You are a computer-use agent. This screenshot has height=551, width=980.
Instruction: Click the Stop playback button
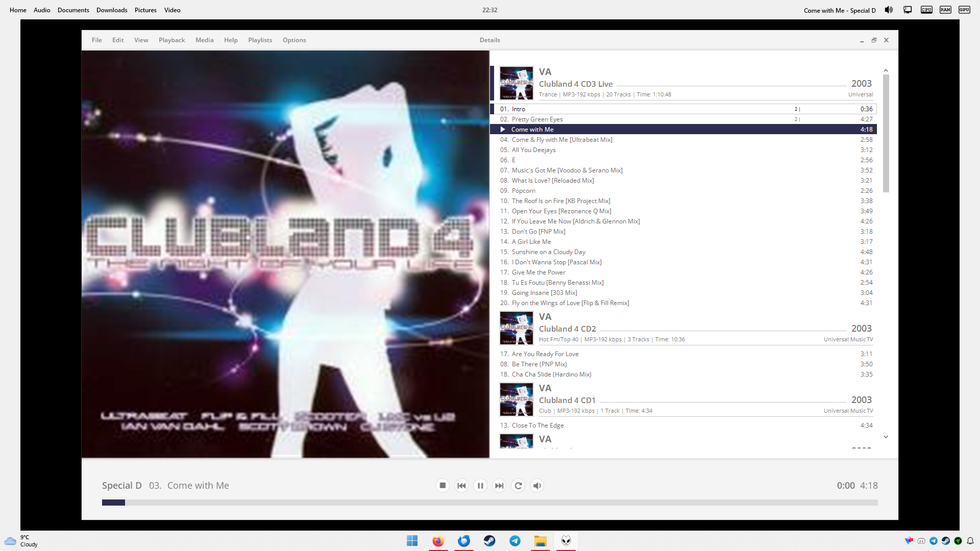(443, 486)
